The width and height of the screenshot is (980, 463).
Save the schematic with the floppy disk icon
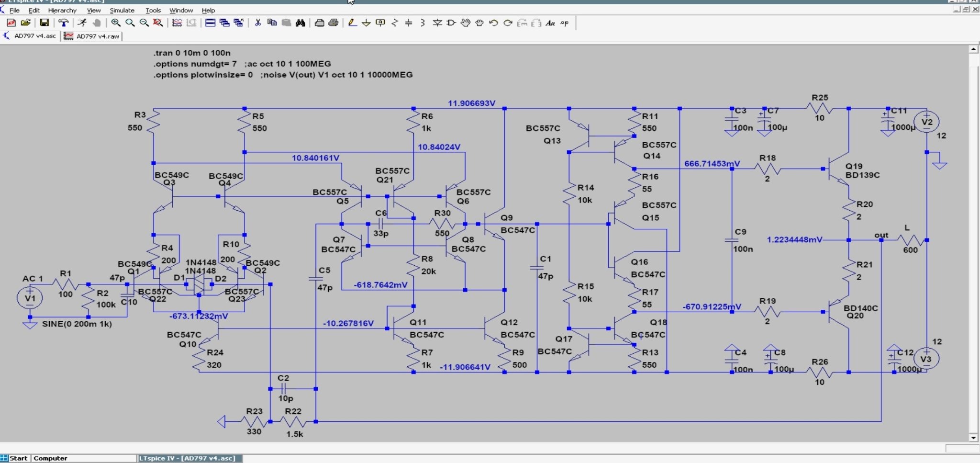click(44, 23)
